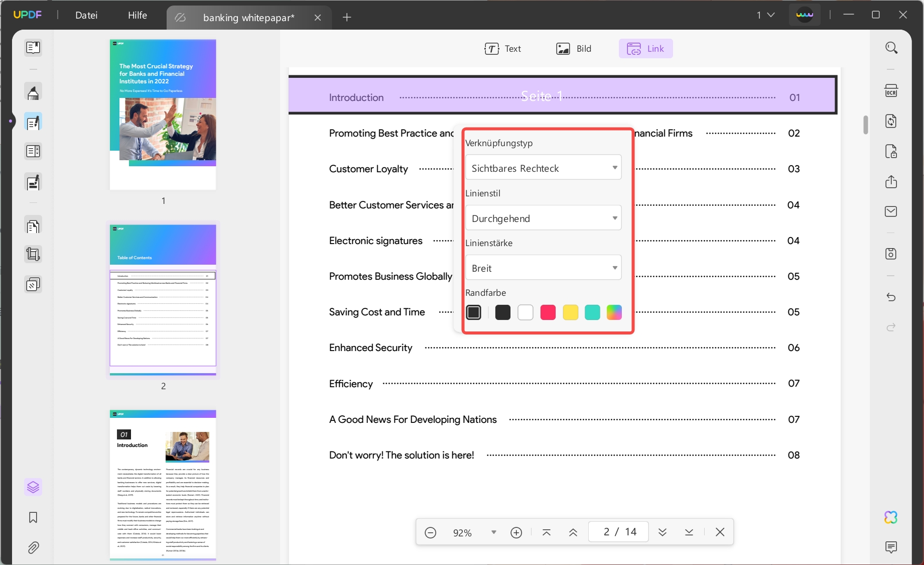Zoom out with the minus icon
The image size is (924, 565).
pos(431,532)
